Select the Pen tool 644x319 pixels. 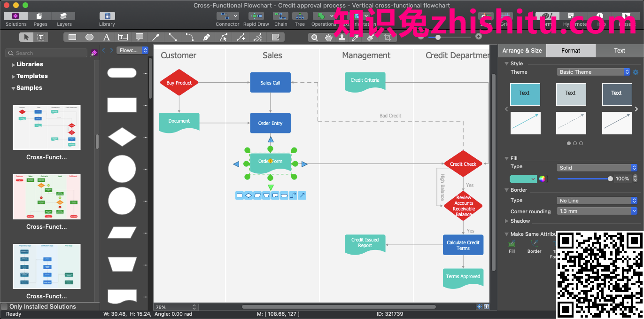(206, 37)
